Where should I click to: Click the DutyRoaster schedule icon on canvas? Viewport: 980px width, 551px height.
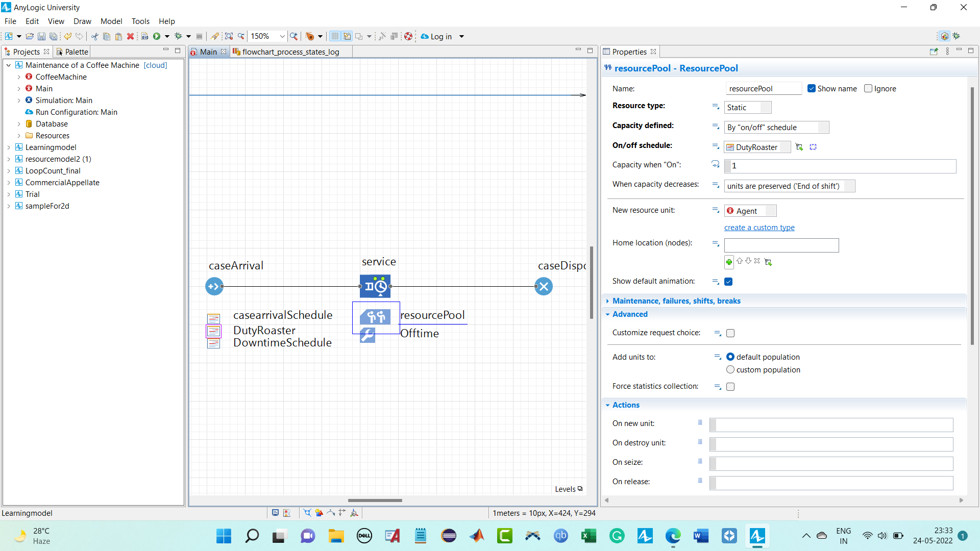point(213,331)
